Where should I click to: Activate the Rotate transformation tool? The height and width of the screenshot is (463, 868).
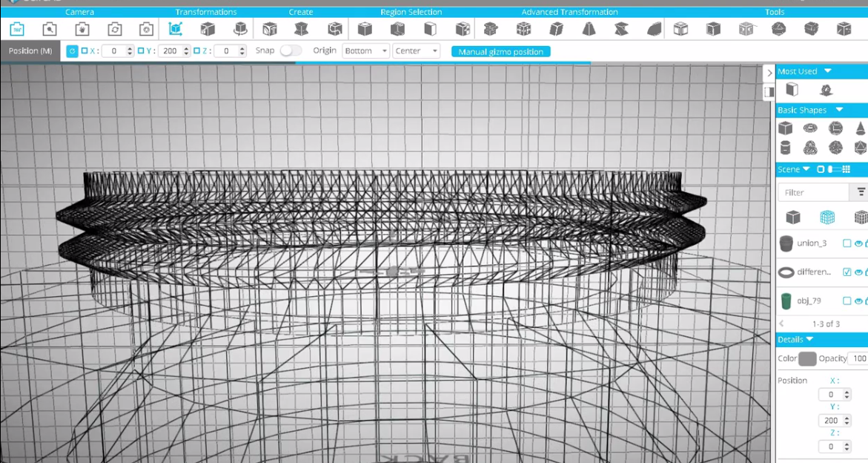coord(240,29)
